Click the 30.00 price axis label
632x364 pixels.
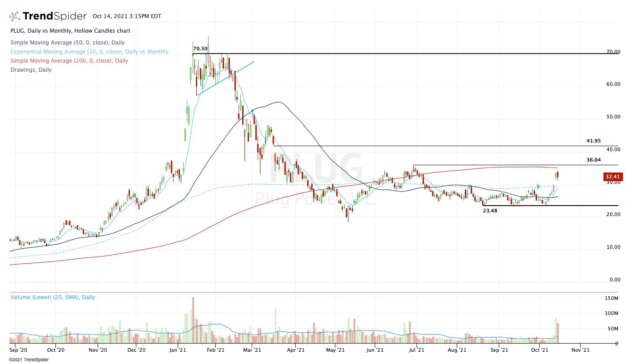tap(613, 182)
